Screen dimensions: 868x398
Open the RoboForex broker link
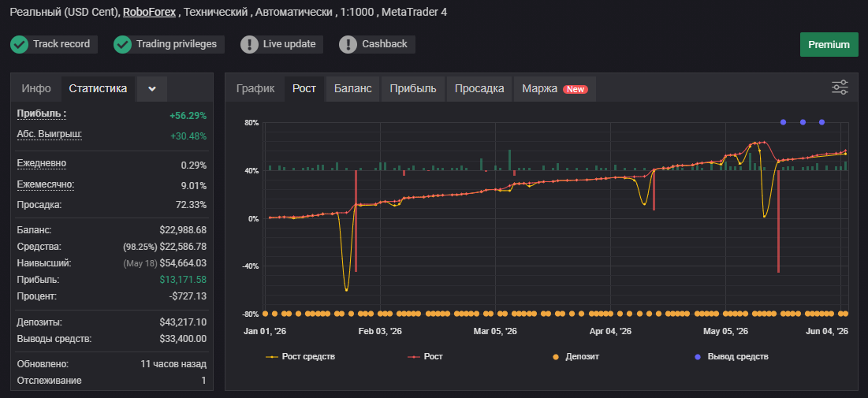[150, 12]
